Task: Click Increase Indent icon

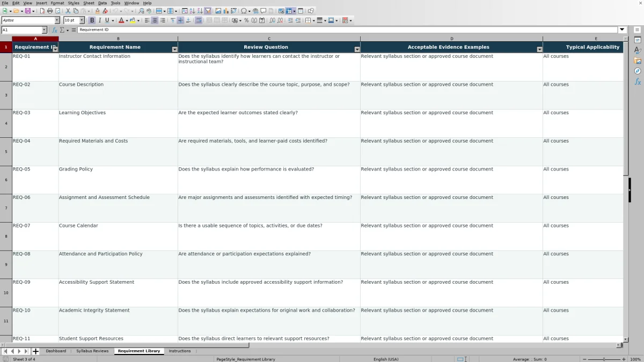Action: coord(290,20)
